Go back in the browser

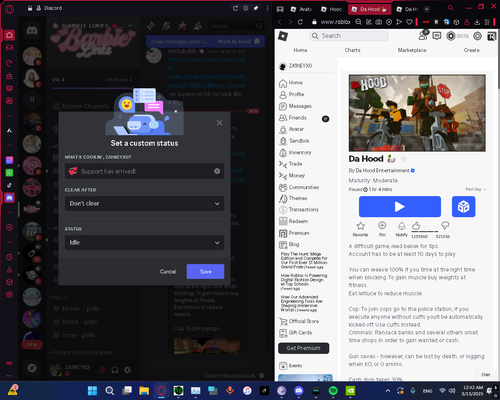(x=280, y=22)
